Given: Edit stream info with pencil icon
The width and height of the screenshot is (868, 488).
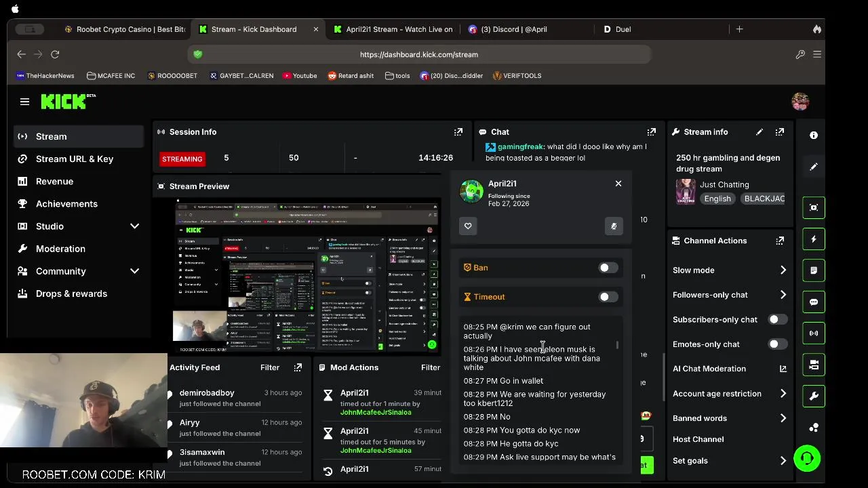Looking at the screenshot, I should pos(759,132).
